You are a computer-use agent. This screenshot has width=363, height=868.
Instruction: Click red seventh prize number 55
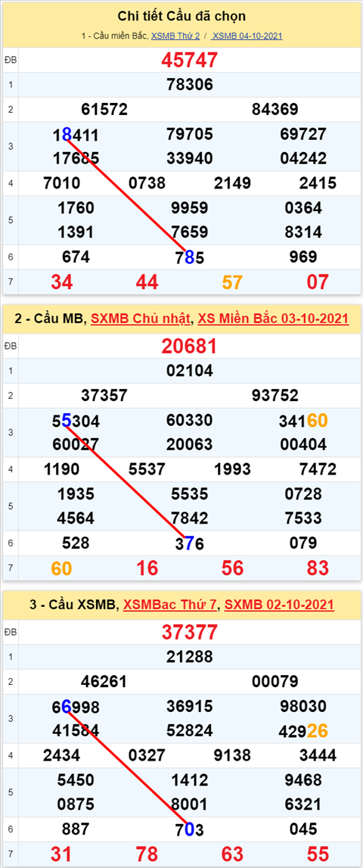(318, 854)
